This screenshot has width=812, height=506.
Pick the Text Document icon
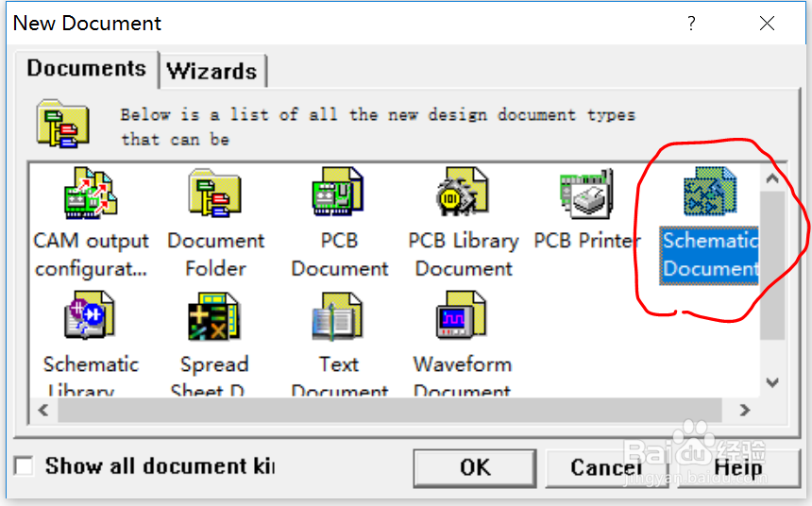pos(338,316)
